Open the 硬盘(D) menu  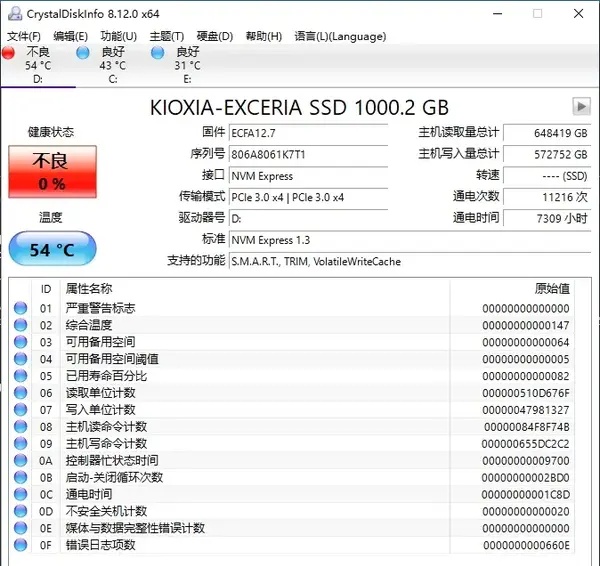pyautogui.click(x=215, y=36)
